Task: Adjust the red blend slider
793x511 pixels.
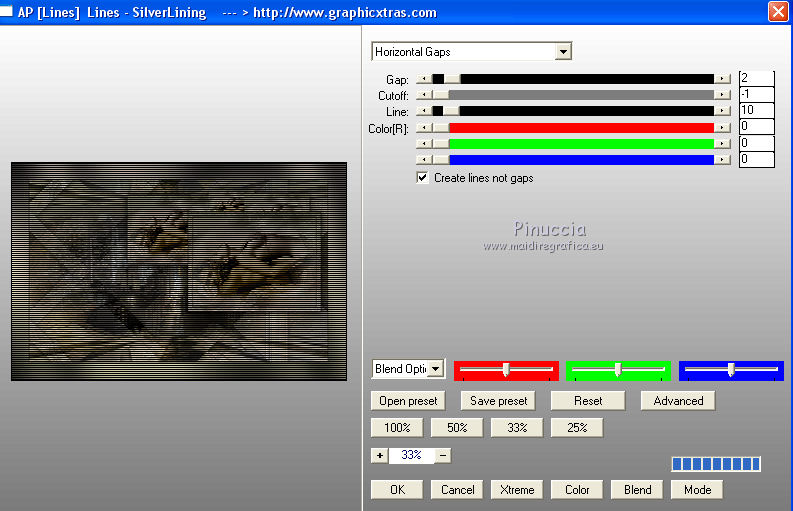Action: pos(506,370)
